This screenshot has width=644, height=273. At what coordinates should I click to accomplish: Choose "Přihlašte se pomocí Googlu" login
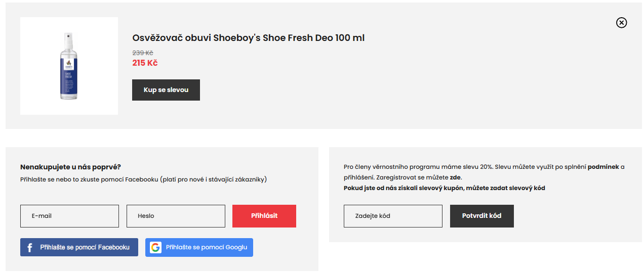[206, 247]
